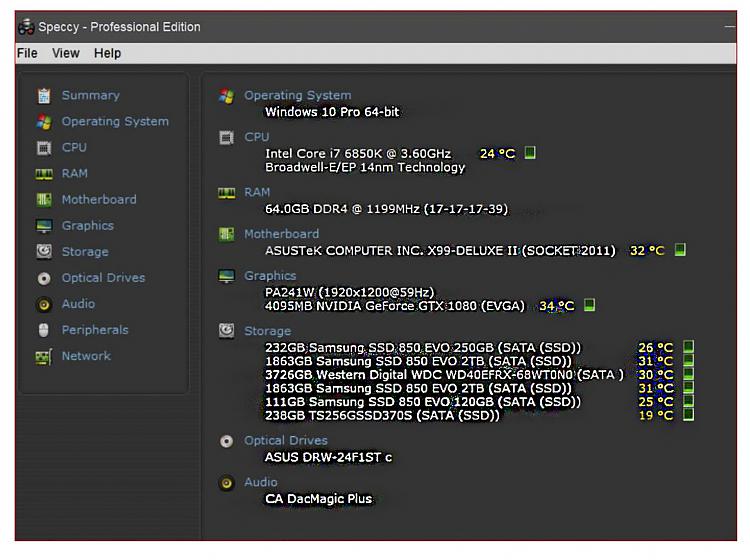Click the CPU chip icon in sidebar
750x560 pixels.
44,148
